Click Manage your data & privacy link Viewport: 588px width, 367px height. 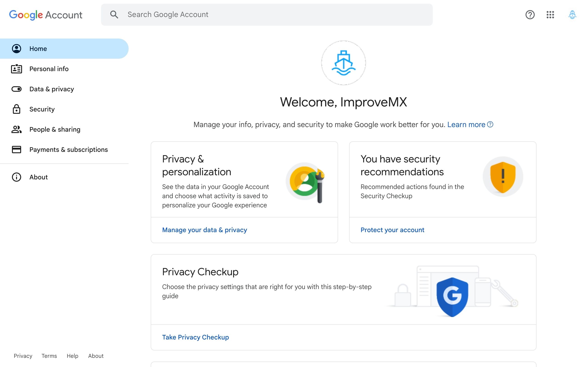coord(204,230)
